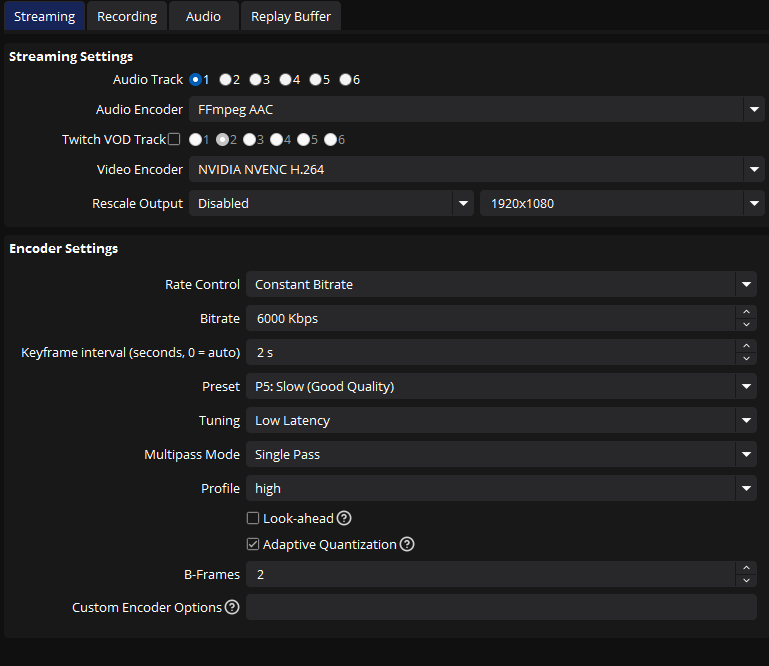Open the Replay Buffer tab

[291, 16]
